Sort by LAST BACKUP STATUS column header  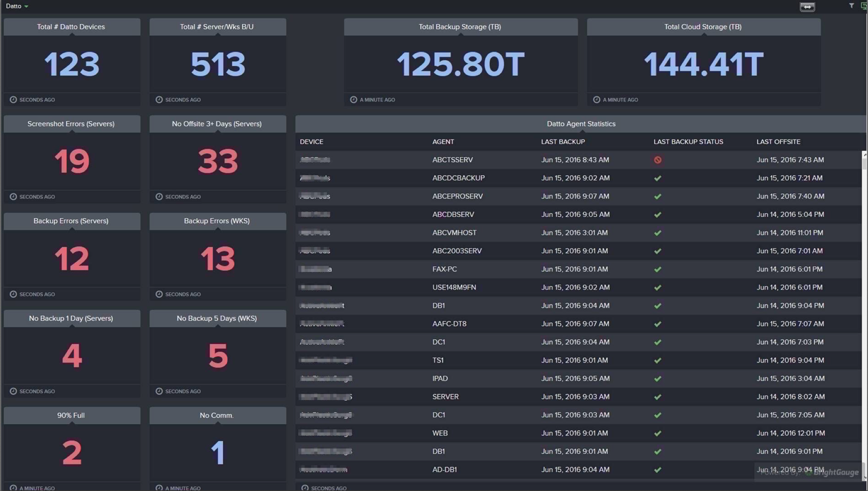(x=688, y=142)
